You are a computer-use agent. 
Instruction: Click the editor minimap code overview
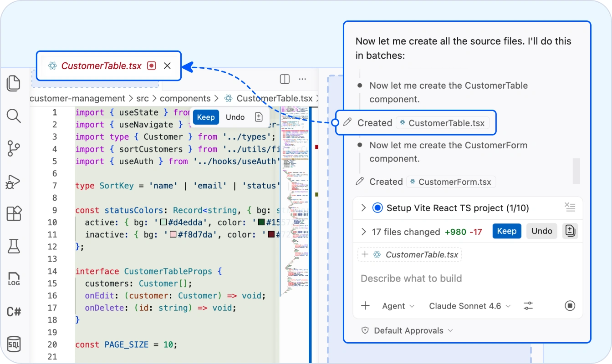pyautogui.click(x=294, y=200)
